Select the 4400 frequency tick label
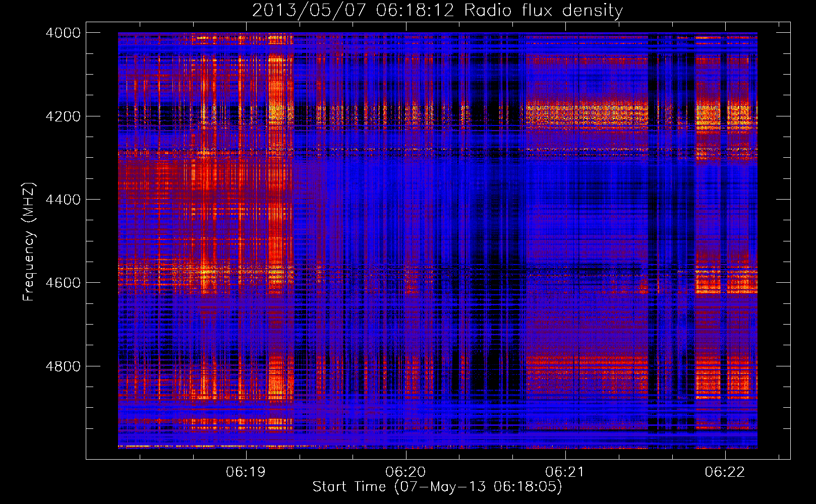Viewport: 816px width, 504px height. [63, 200]
